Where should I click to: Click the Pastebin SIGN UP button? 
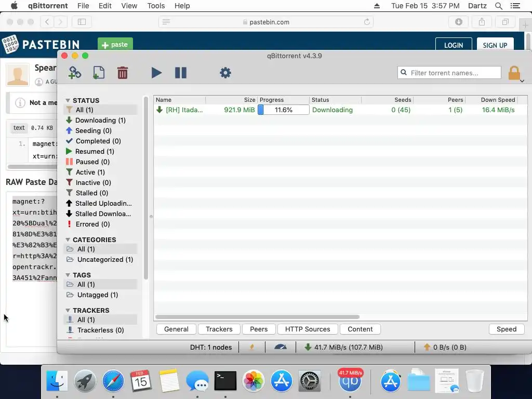[495, 45]
